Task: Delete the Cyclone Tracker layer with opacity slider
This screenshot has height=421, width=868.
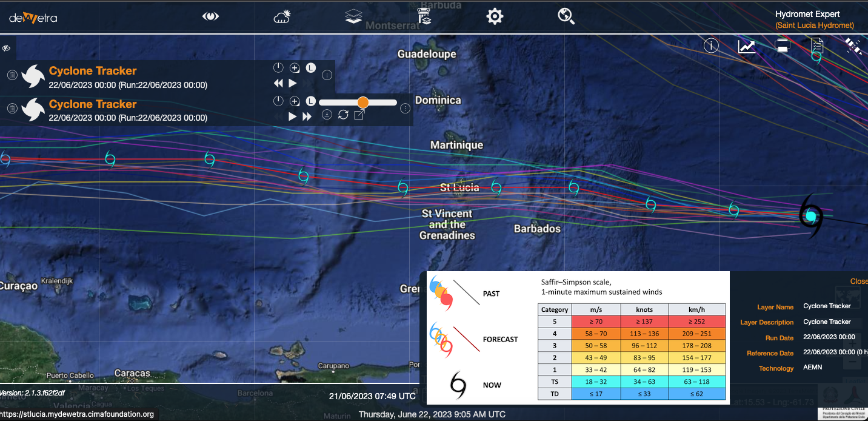Action: (x=12, y=109)
